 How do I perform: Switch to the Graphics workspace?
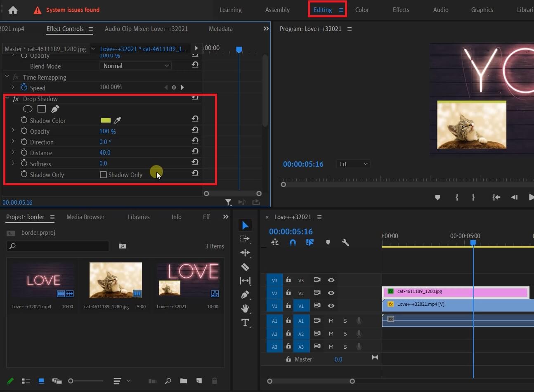click(x=482, y=10)
